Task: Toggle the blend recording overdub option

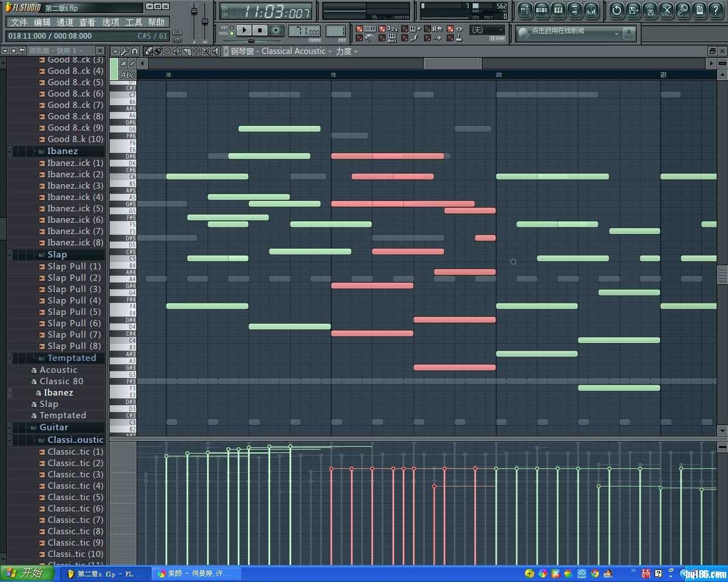Action: (412, 29)
